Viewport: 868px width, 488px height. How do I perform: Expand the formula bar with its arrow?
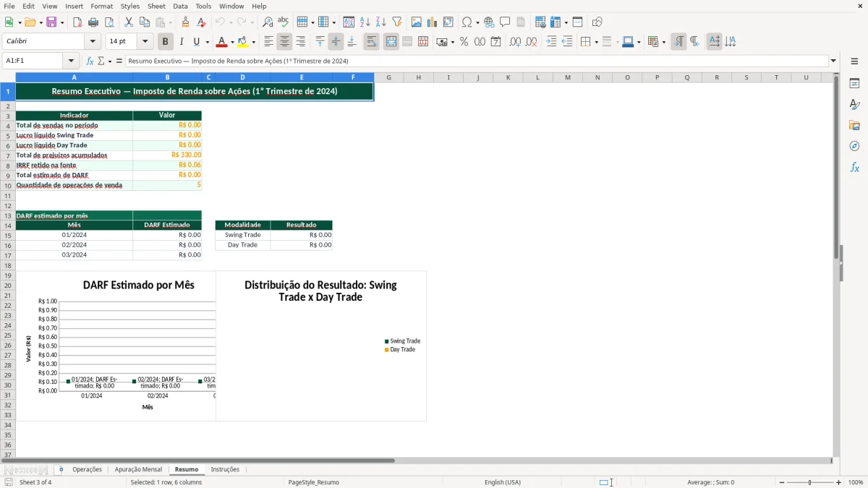point(833,61)
